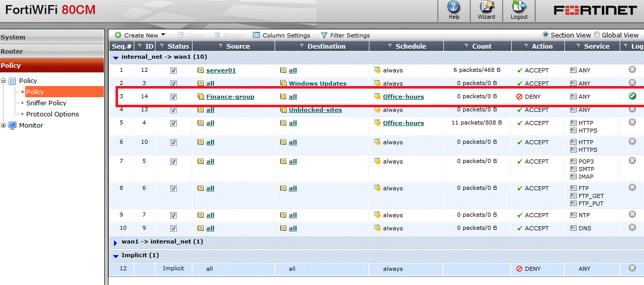The height and width of the screenshot is (285, 644).
Task: Click the log disabled icon for Implicit row
Action: pos(632,268)
